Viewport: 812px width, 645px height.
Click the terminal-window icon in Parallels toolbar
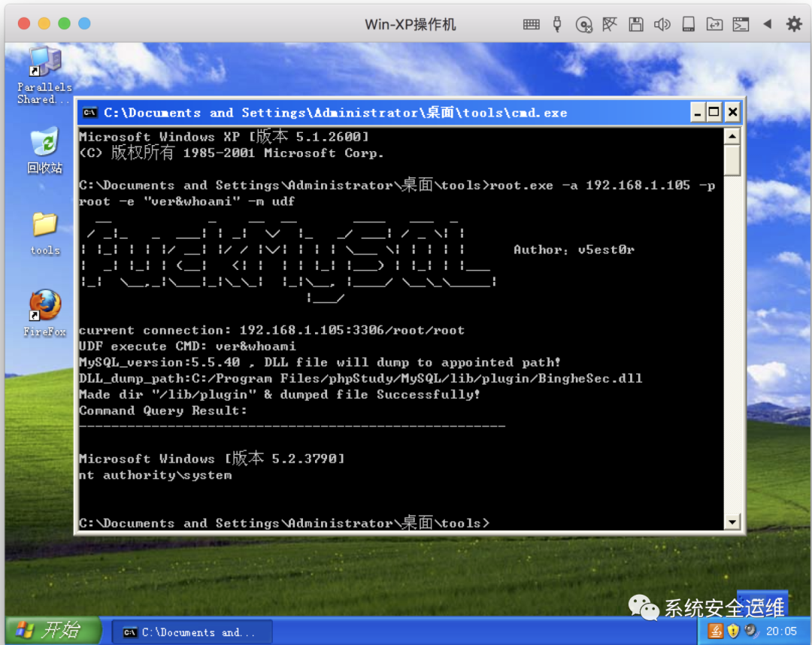coord(741,24)
